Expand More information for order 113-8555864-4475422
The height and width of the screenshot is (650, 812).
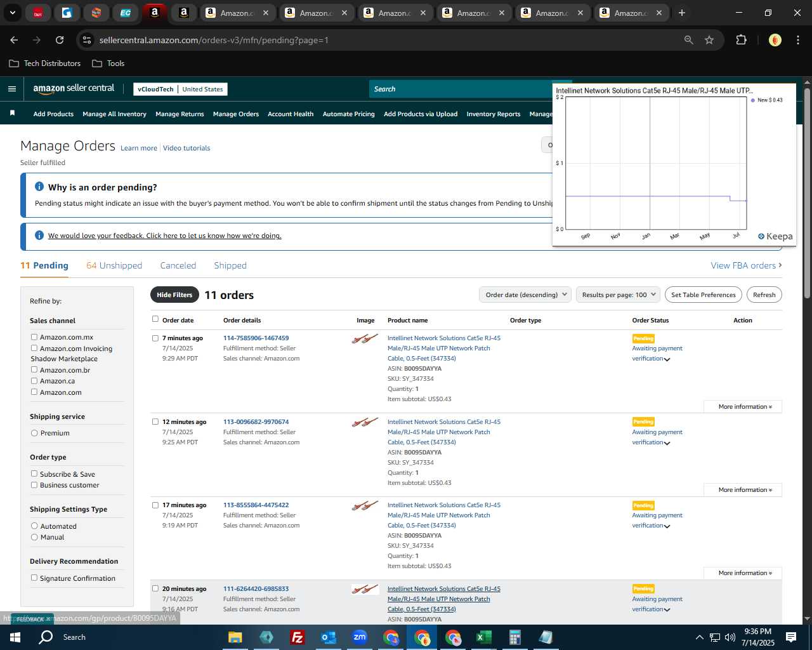(x=743, y=573)
